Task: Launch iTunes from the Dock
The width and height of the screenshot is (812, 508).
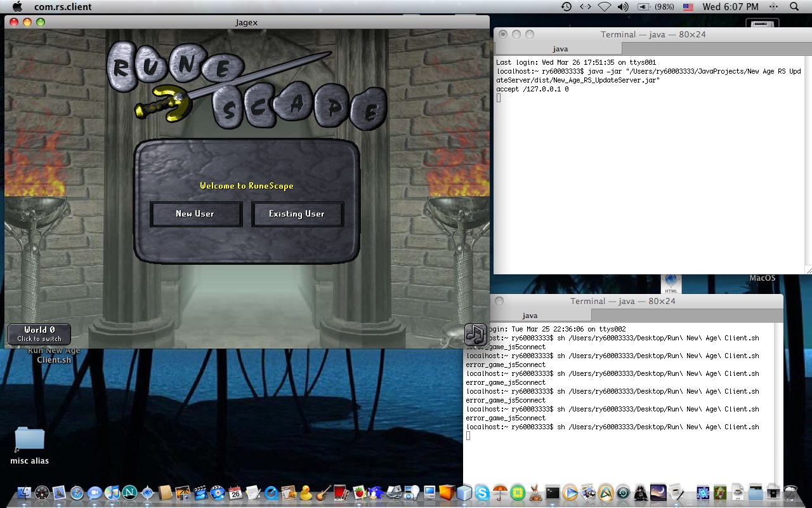Action: [112, 492]
